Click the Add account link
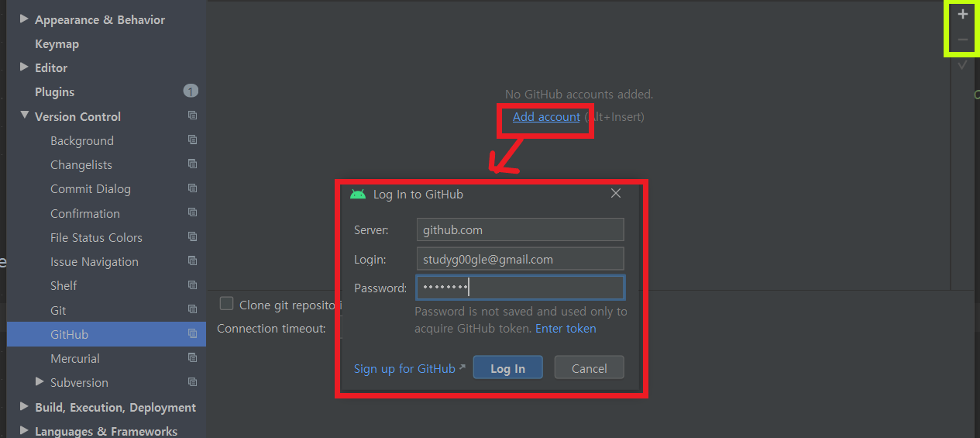The image size is (980, 438). 546,117
